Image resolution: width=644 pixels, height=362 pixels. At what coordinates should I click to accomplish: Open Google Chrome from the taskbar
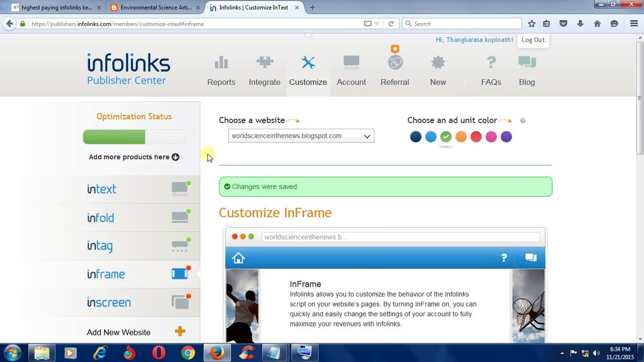pos(188,353)
